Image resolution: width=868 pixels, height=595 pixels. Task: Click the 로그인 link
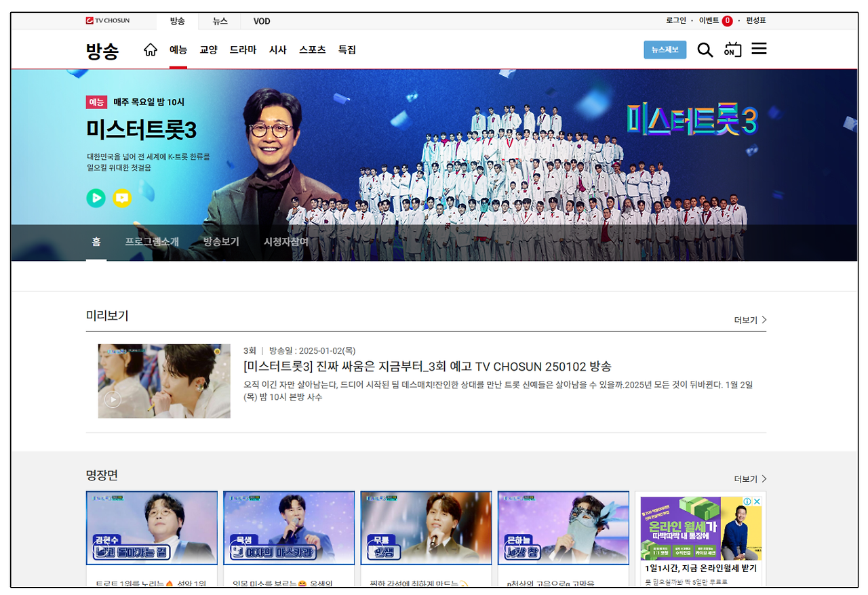pos(675,21)
